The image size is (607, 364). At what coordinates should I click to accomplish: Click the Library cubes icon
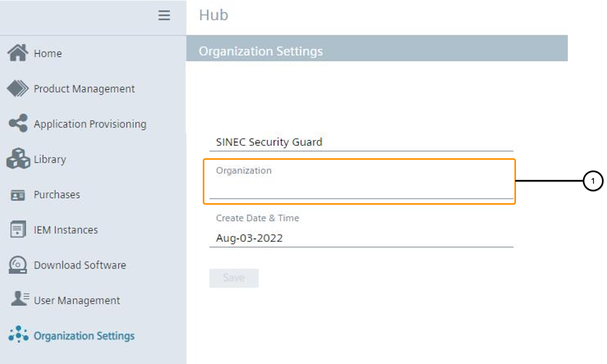click(x=18, y=158)
